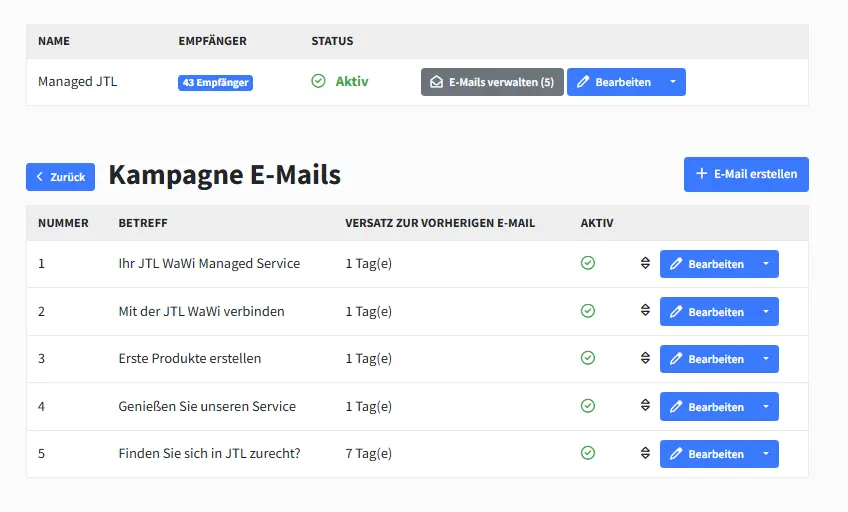Click the number 3 in the email list

click(42, 358)
